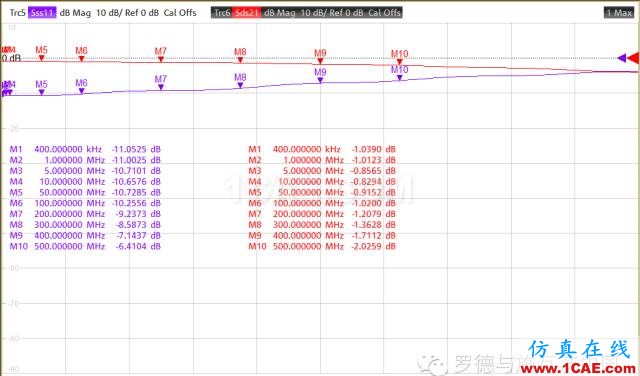Select the purple M6 marker on the Sss11 trace
This screenshot has width=640, height=376.
[81, 91]
